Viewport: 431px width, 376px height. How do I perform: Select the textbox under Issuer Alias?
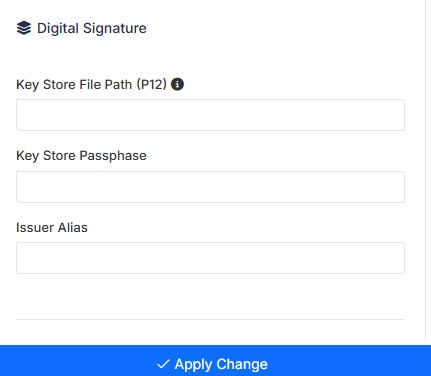(x=210, y=258)
